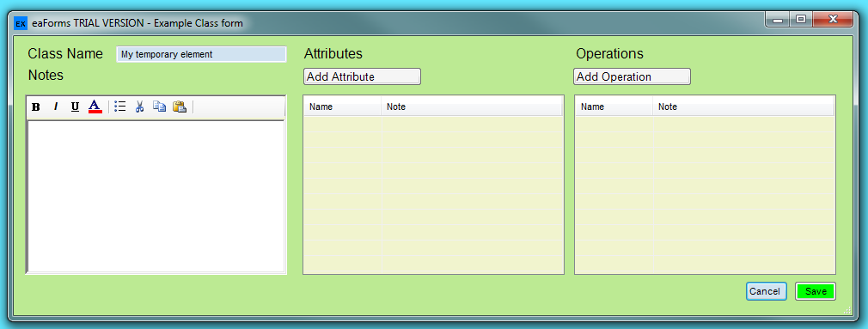Cancel the class form
Image resolution: width=868 pixels, height=329 pixels.
tap(766, 291)
